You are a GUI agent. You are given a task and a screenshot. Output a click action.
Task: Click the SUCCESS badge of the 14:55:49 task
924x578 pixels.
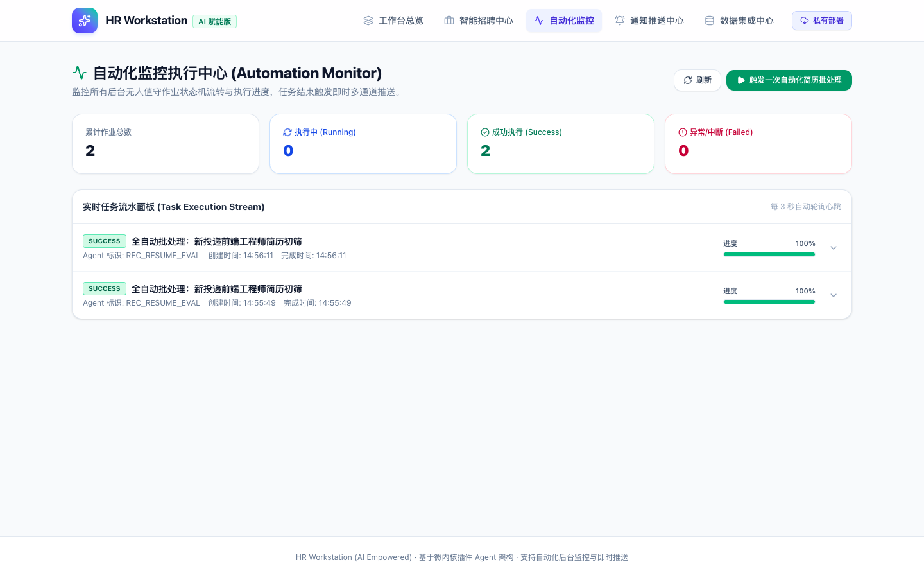105,289
